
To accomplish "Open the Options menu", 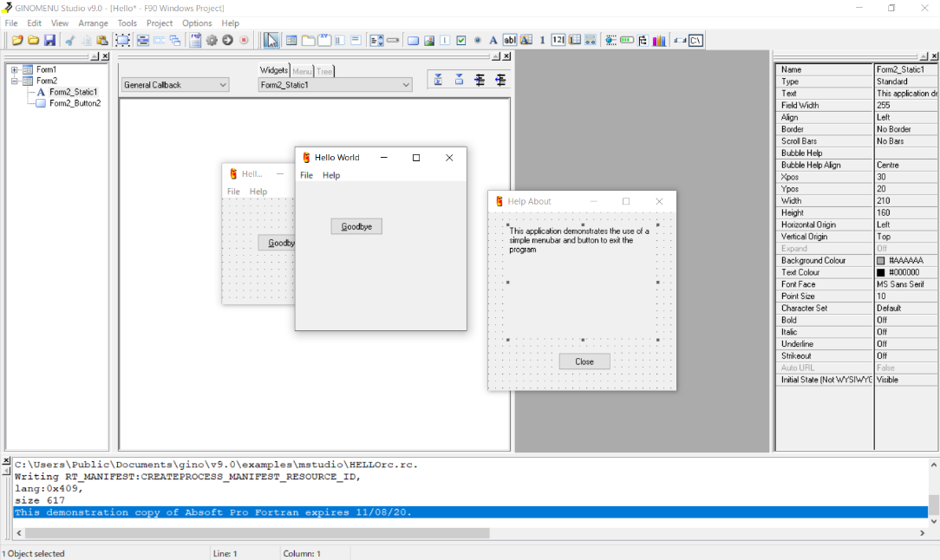I will (197, 23).
